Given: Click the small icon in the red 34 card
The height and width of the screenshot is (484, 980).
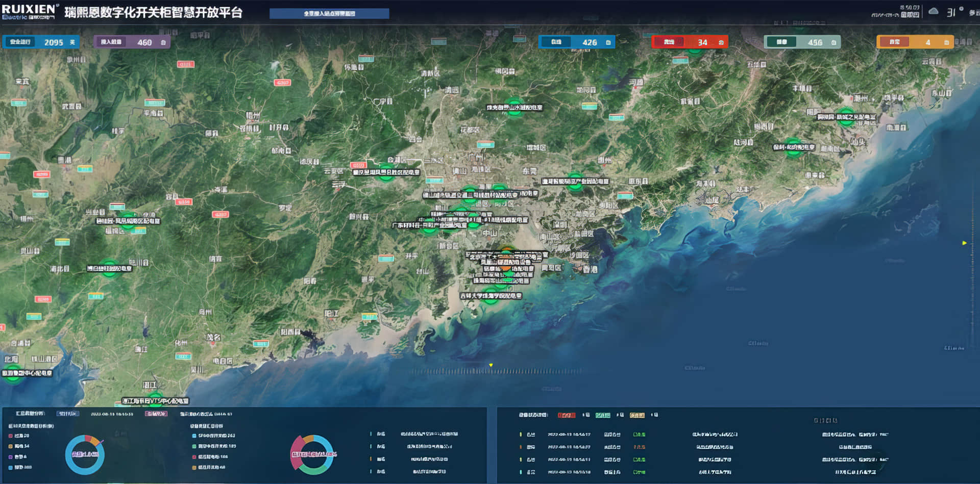Looking at the screenshot, I should (721, 43).
